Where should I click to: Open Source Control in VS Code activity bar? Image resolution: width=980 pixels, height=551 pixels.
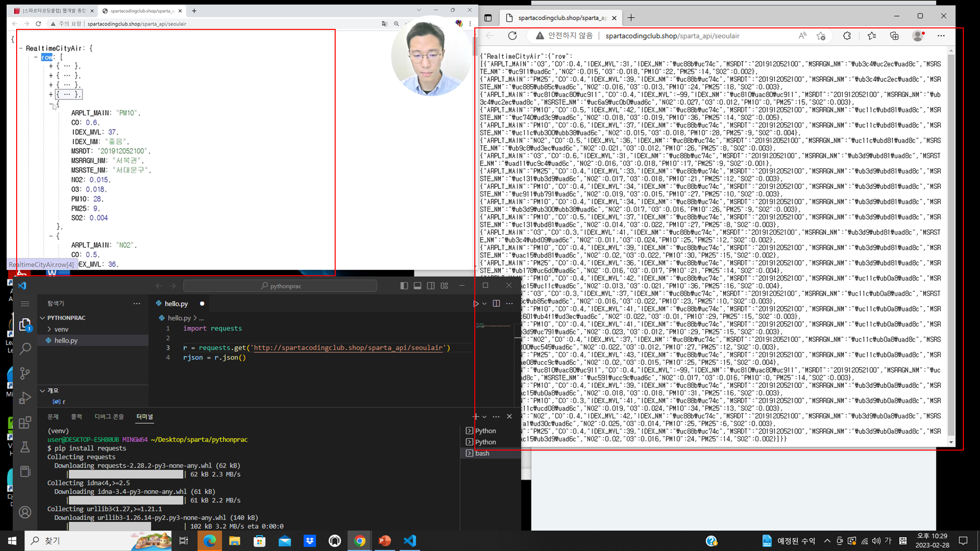click(x=25, y=373)
